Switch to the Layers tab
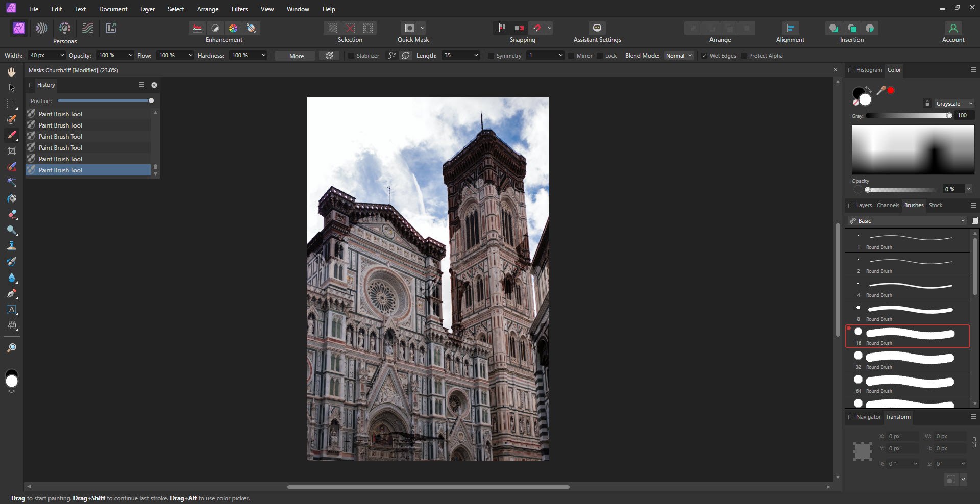Image resolution: width=980 pixels, height=504 pixels. [864, 205]
